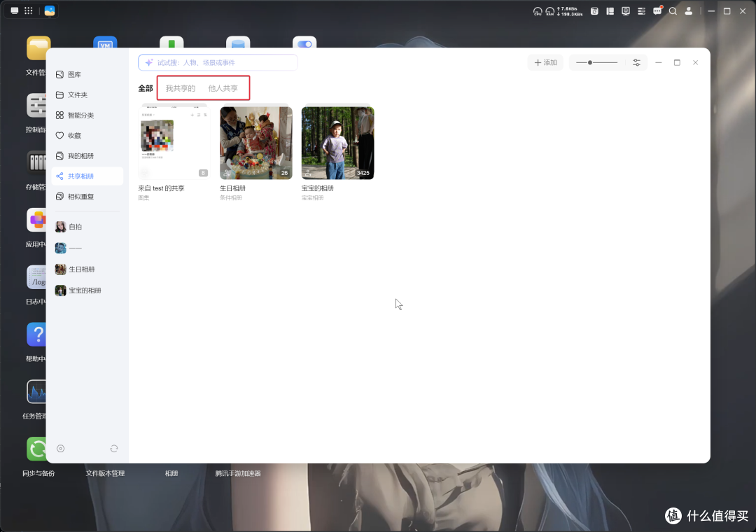The image size is (756, 532).
Task: Open the sidebar person album named ——
Action: pos(87,248)
